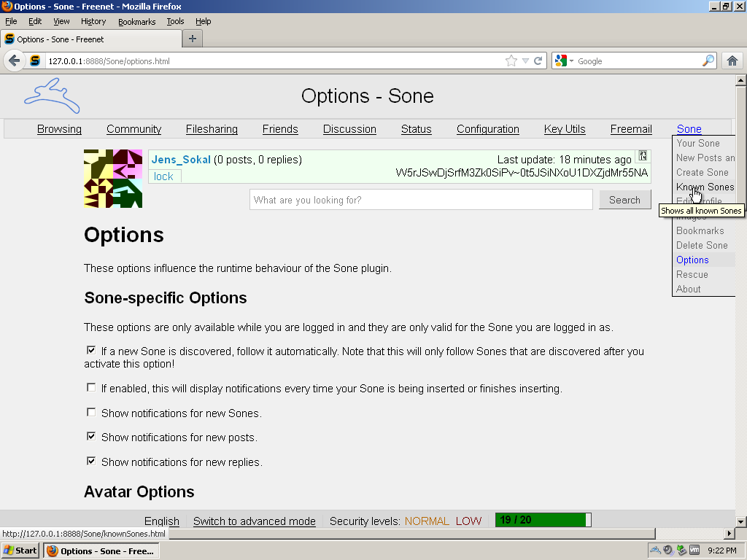The image size is (747, 560).
Task: Enable notifications for Sone inserting
Action: 91,388
